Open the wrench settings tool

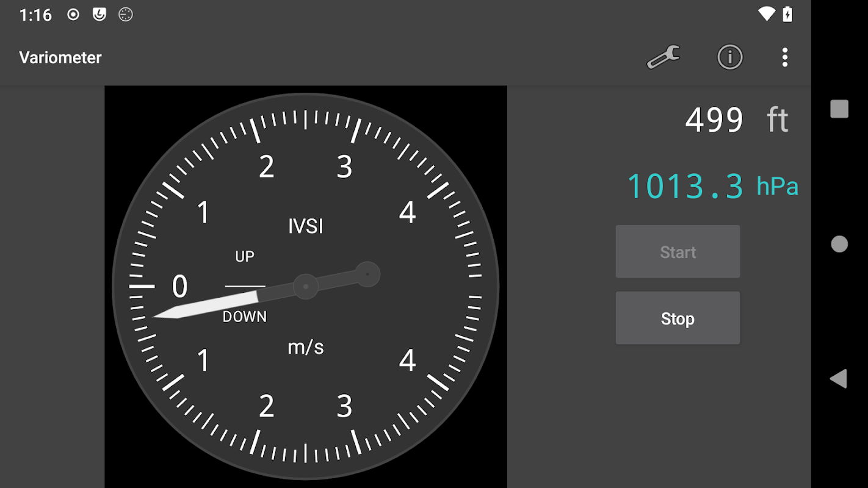664,57
